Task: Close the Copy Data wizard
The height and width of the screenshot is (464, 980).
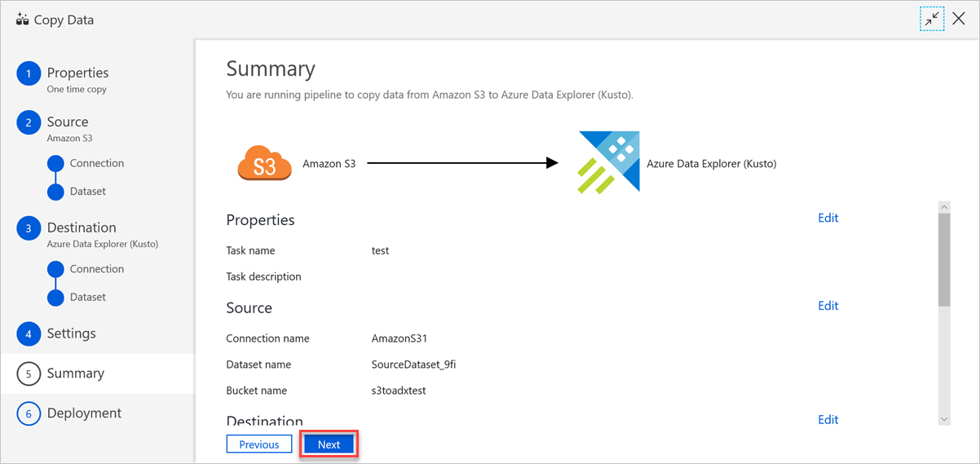Action: point(959,20)
